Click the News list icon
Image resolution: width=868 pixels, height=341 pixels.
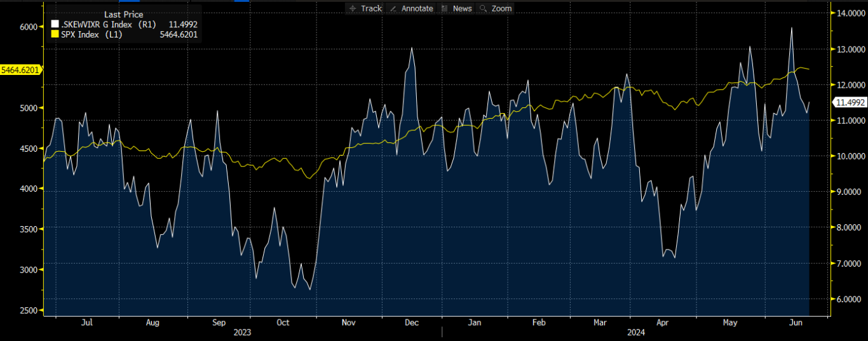point(445,8)
